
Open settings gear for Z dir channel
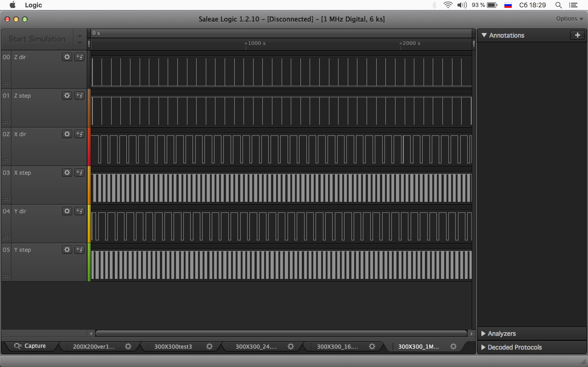(x=67, y=57)
